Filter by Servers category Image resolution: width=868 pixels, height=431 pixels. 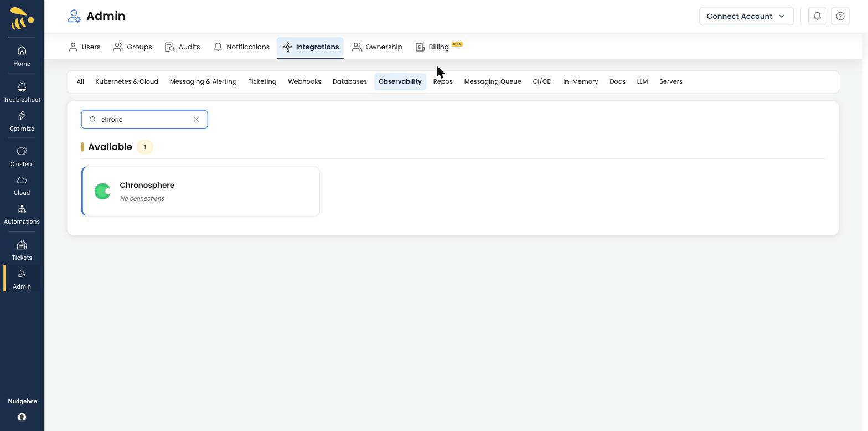pos(671,81)
